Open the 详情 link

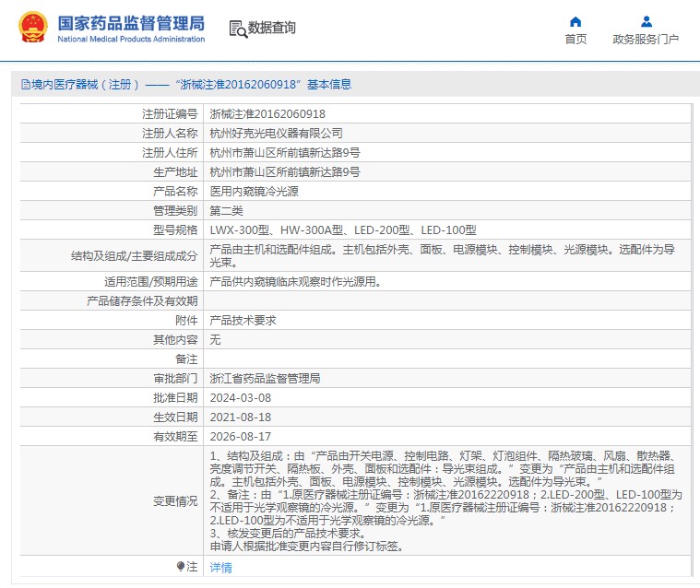(220, 567)
